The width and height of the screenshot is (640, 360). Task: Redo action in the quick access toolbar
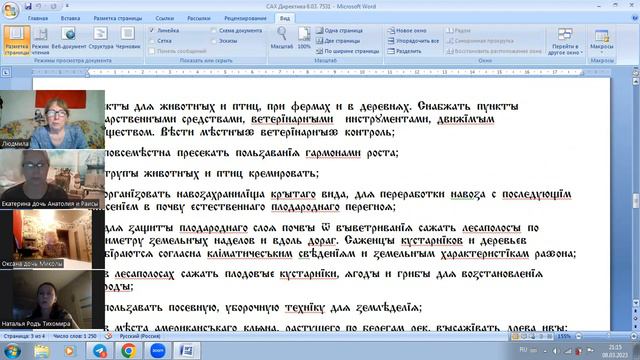tap(54, 6)
